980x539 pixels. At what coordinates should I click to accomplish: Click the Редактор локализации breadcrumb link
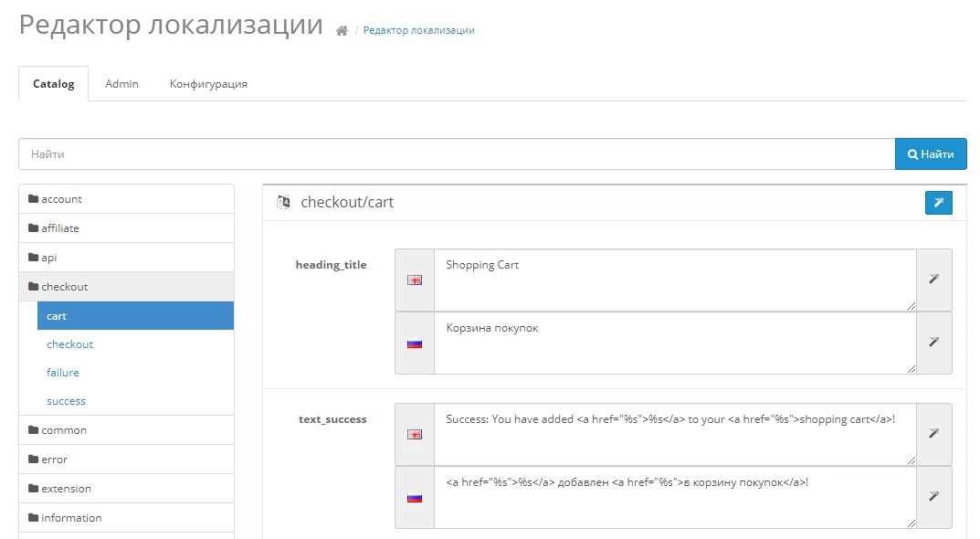tap(418, 31)
